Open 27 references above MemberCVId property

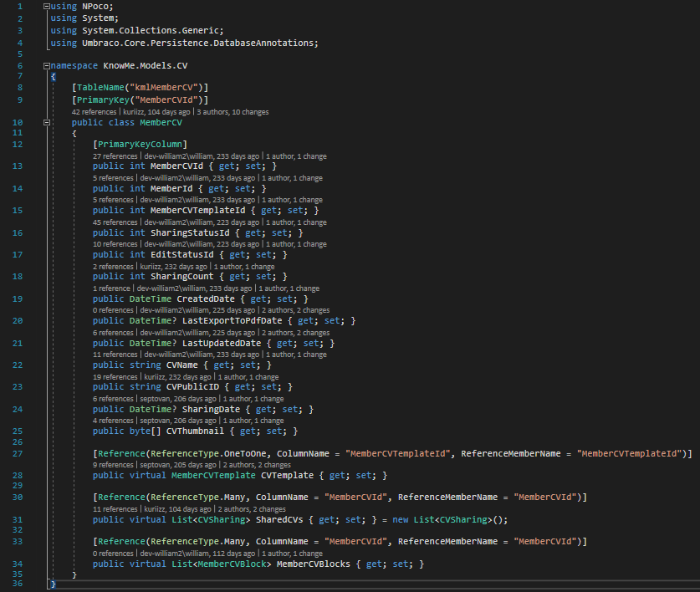tap(115, 156)
